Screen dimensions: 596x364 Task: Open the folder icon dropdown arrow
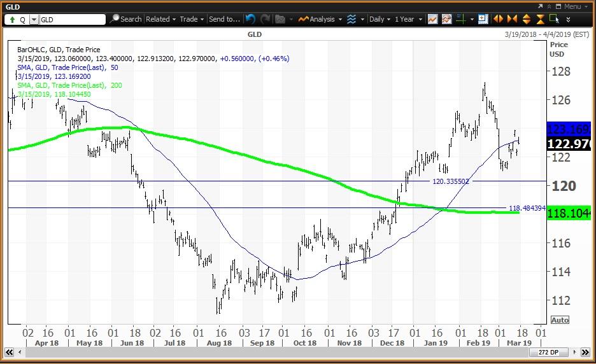(291, 19)
